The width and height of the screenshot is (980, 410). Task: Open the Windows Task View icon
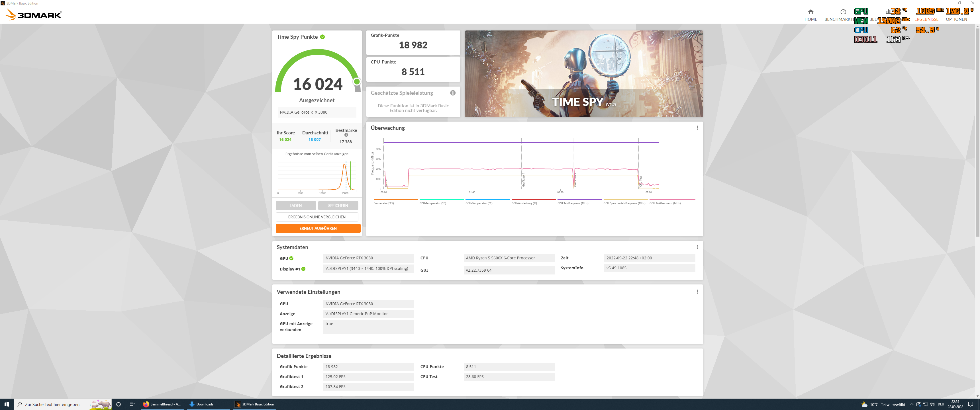click(x=132, y=404)
